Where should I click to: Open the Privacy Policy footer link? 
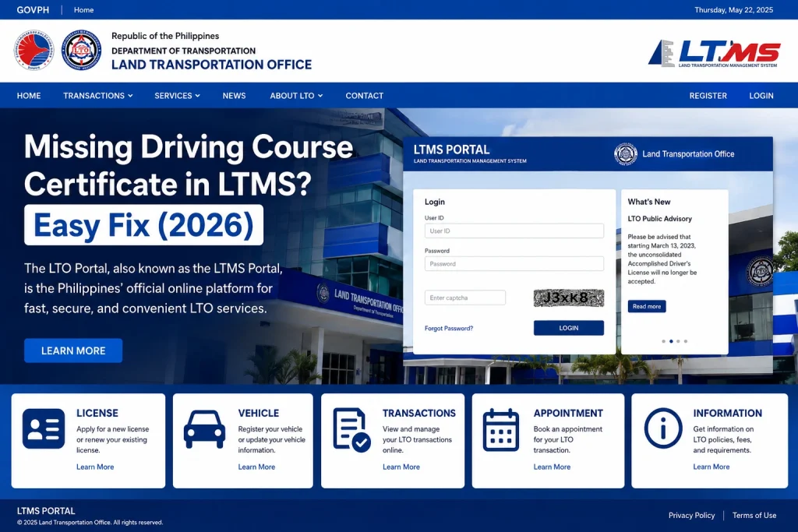pos(692,515)
